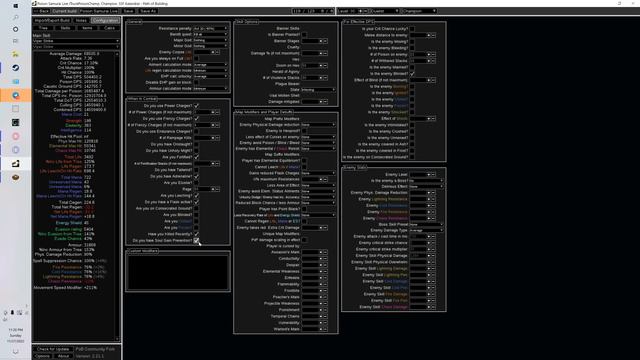Click the << Back button
Viewport: 640px width, 360px height.
coord(41,11)
